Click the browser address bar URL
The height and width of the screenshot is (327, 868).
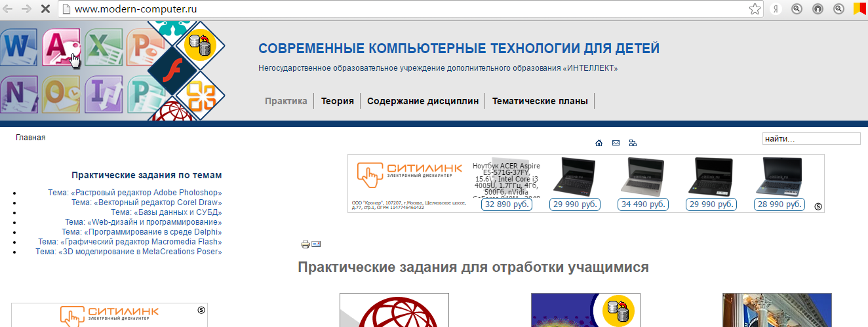136,9
